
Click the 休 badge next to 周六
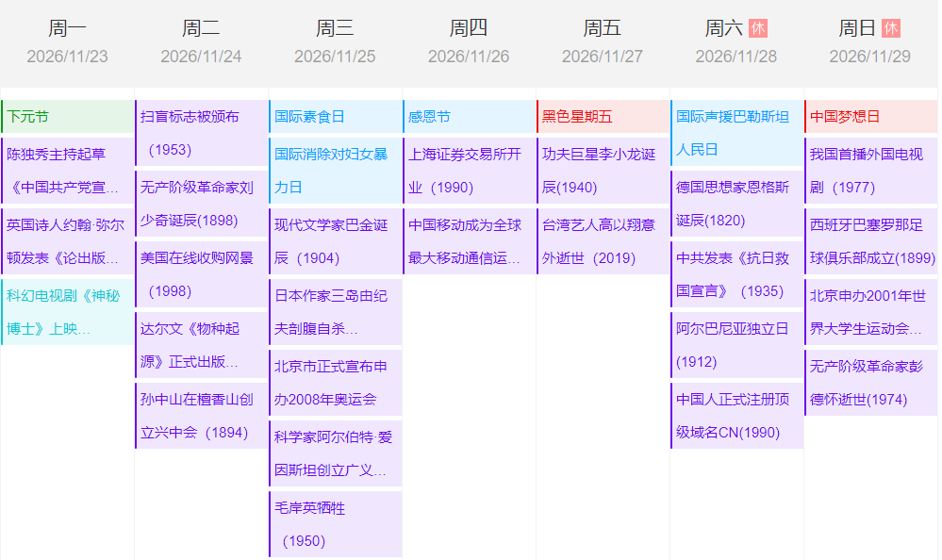tap(758, 28)
